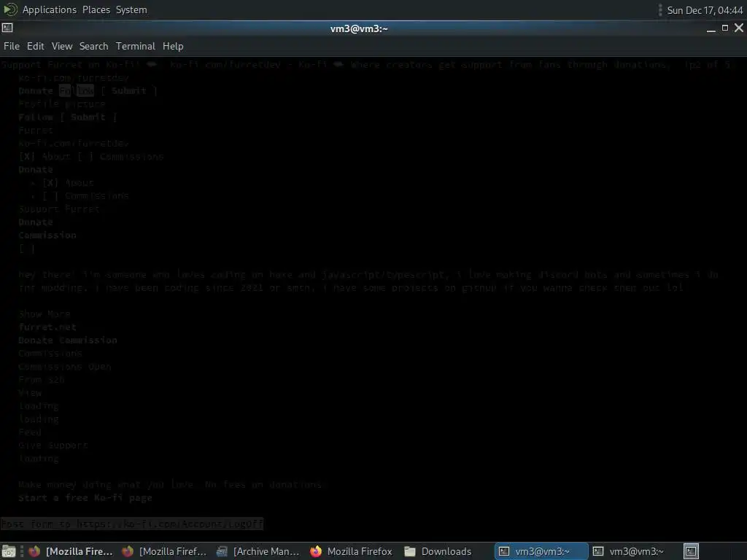Restore the non-bold [Mozilla Firef... taskbar window
The height and width of the screenshot is (560, 747).
[164, 551]
